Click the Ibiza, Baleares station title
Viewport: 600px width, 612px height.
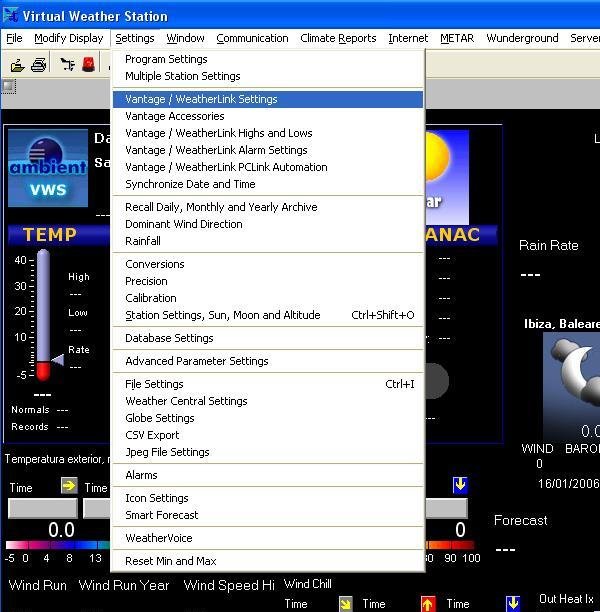click(x=562, y=324)
